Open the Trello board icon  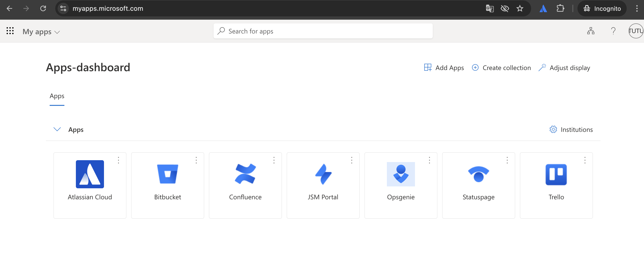(556, 174)
